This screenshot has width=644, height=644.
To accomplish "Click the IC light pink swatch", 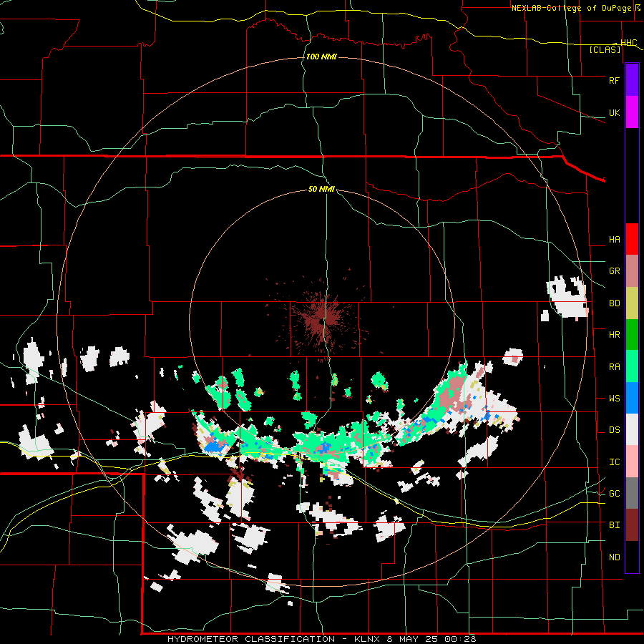I will click(x=632, y=462).
